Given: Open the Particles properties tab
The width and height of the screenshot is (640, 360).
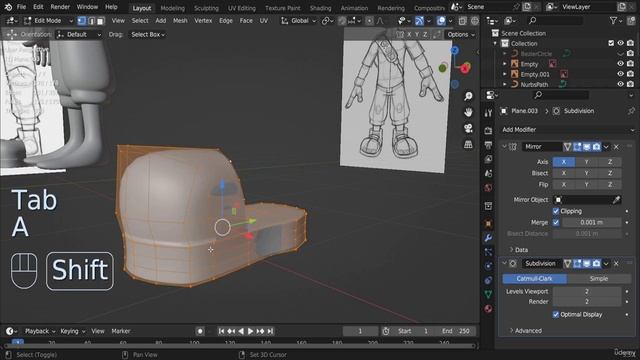Looking at the screenshot, I should pyautogui.click(x=488, y=252).
